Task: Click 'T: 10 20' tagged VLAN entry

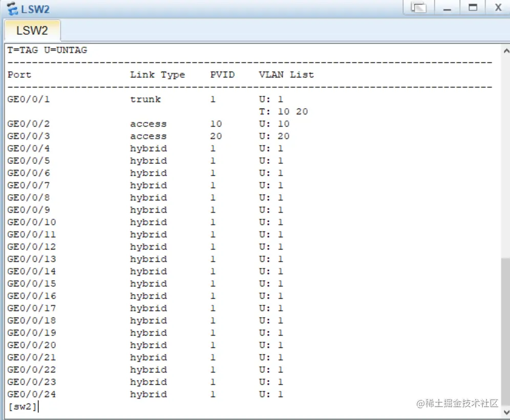Action: point(284,112)
